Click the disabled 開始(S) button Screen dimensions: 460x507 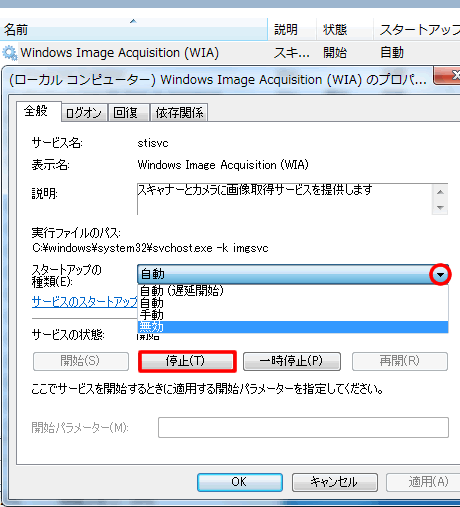[x=81, y=361]
